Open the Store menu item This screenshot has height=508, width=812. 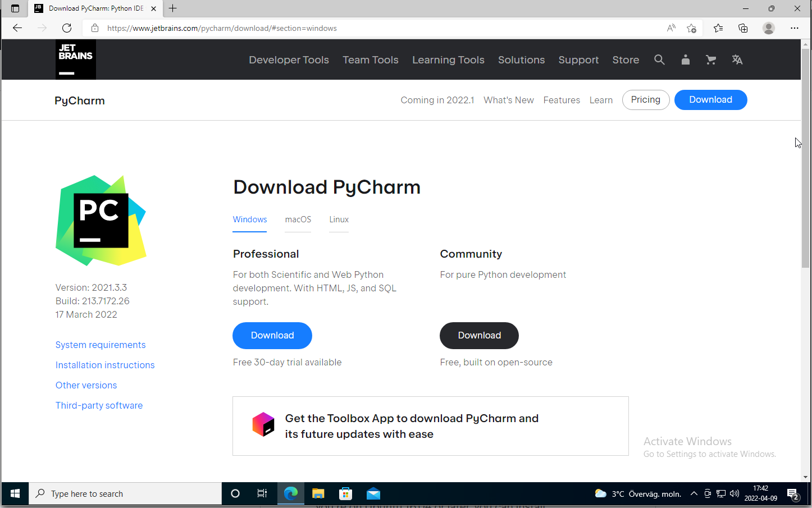(626, 60)
